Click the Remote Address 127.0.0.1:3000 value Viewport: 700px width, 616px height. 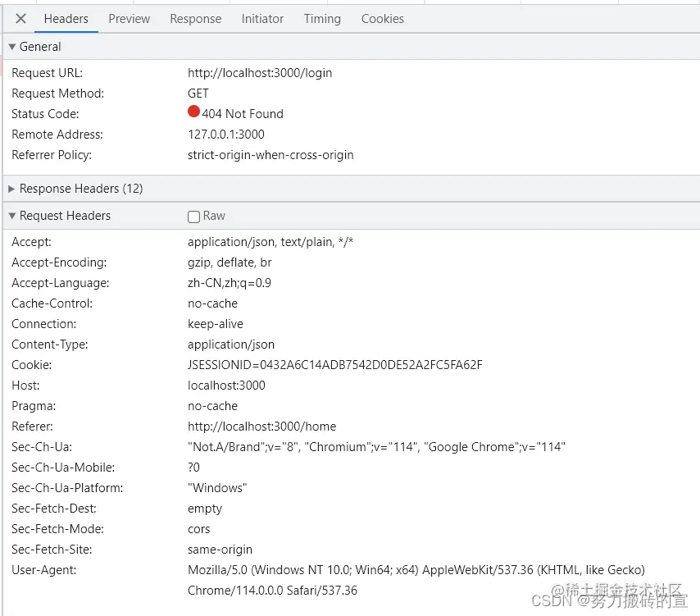[226, 135]
